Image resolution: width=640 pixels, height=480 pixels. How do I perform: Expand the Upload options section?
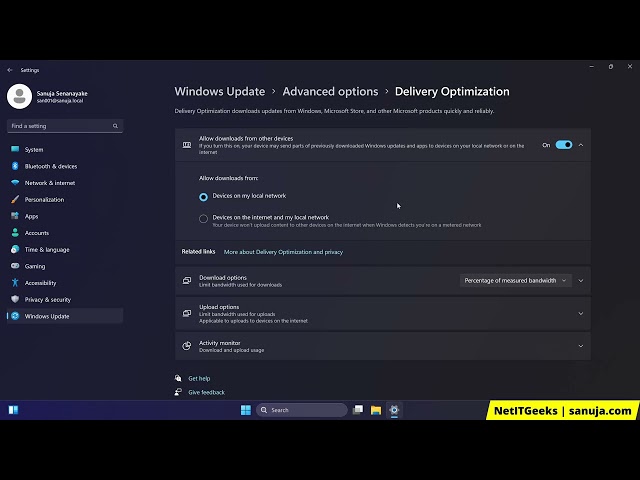pos(581,313)
